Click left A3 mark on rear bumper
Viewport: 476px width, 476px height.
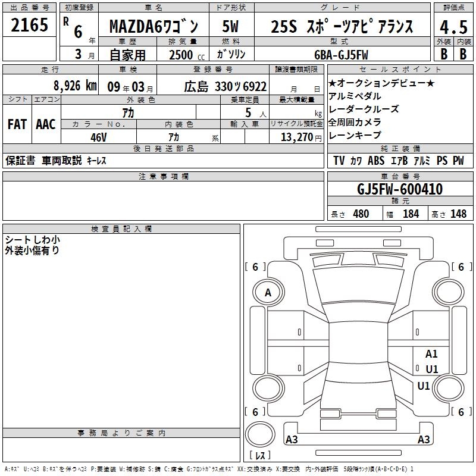292,439
